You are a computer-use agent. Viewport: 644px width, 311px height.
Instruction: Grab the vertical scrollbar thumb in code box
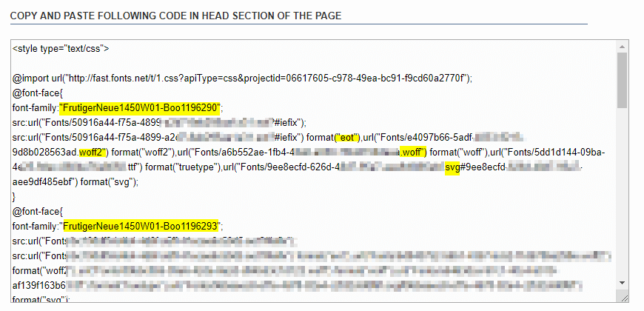pos(623,80)
